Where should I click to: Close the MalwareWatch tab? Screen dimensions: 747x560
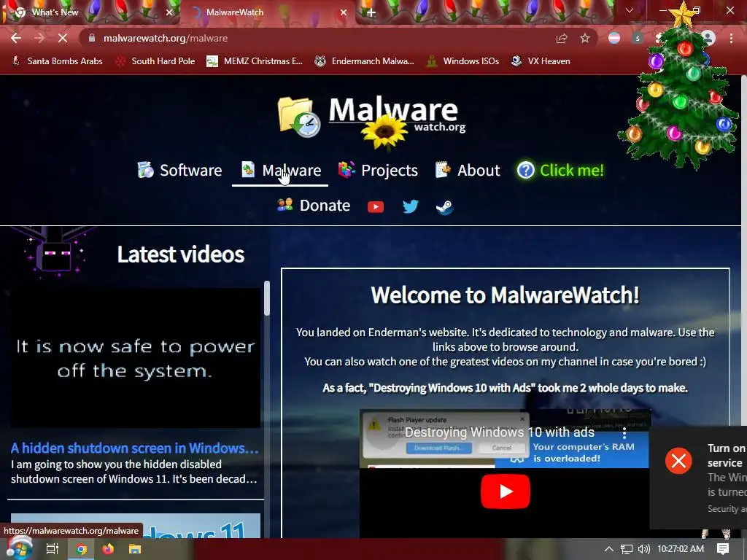tap(344, 12)
